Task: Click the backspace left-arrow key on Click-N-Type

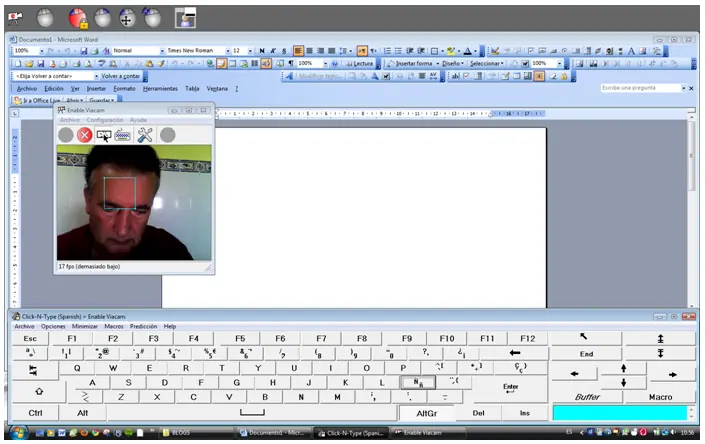Action: [x=514, y=353]
